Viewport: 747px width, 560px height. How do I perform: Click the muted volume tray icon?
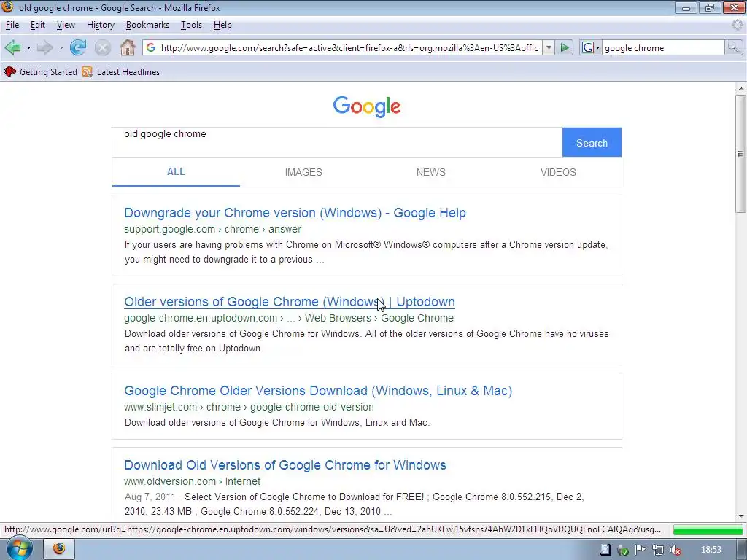[675, 550]
